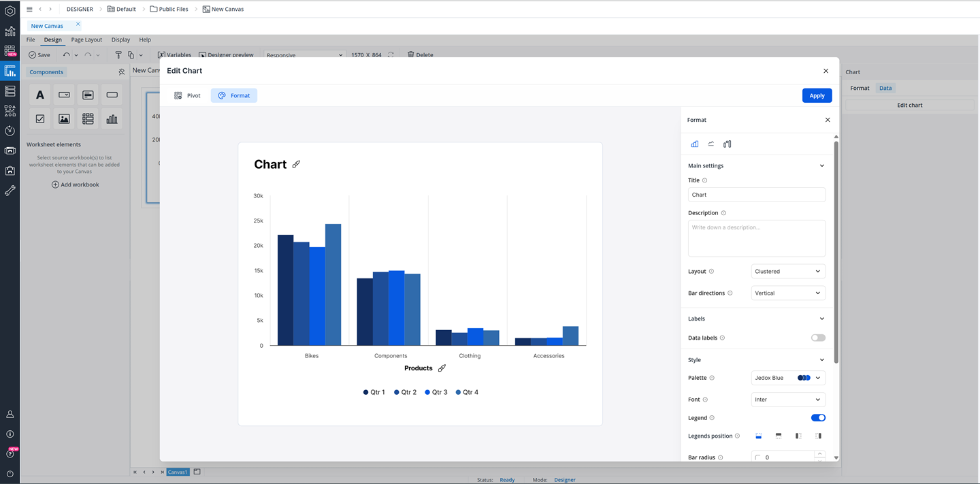Select the chart component from the Components panel

click(x=112, y=118)
